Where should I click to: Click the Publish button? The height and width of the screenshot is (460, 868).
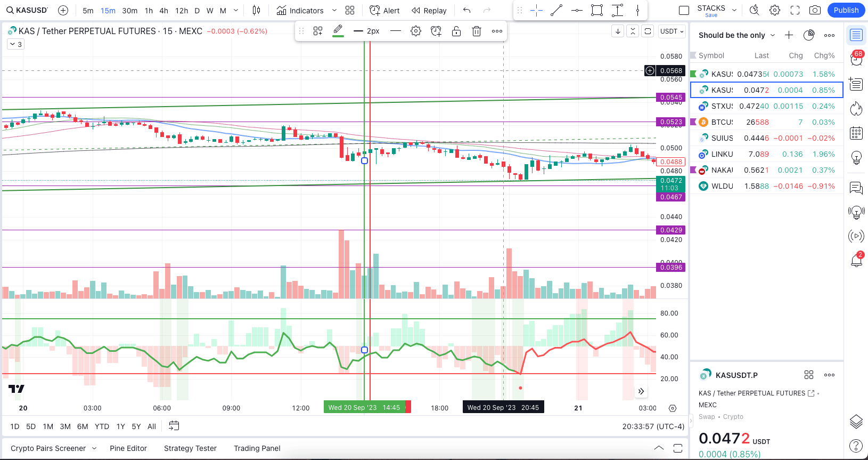846,10
